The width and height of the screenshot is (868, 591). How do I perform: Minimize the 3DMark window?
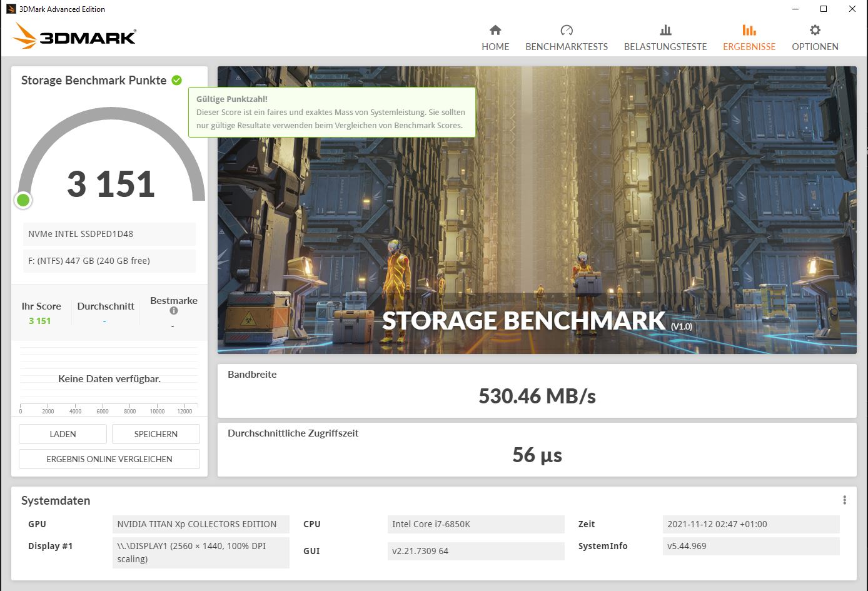click(795, 9)
